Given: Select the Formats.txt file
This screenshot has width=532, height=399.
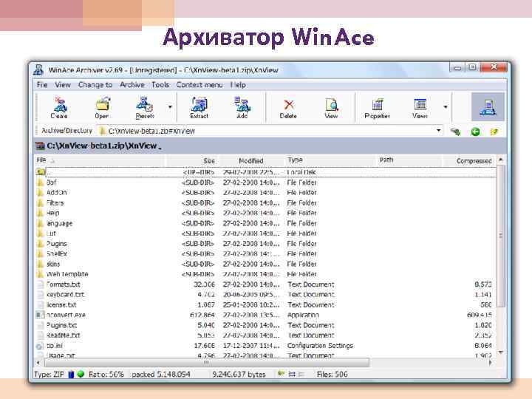Looking at the screenshot, I should click(265, 284).
